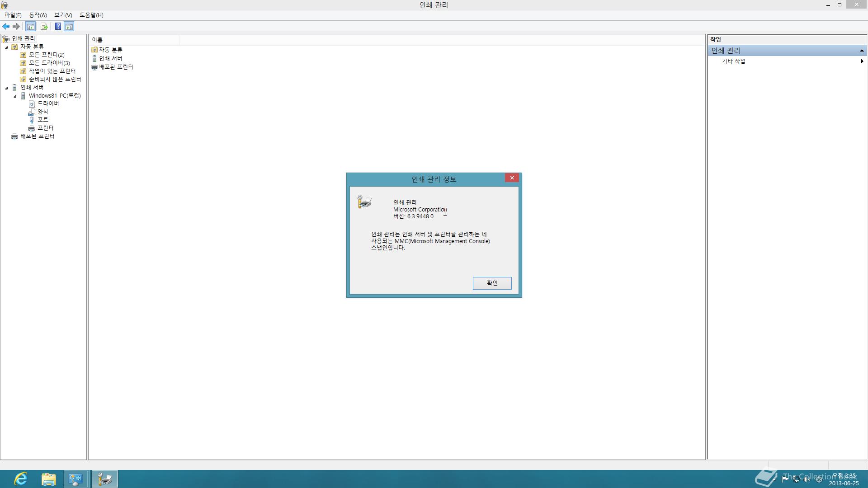The image size is (868, 488).
Task: Click the 모든 프린터(2) filter icon
Action: coord(23,55)
